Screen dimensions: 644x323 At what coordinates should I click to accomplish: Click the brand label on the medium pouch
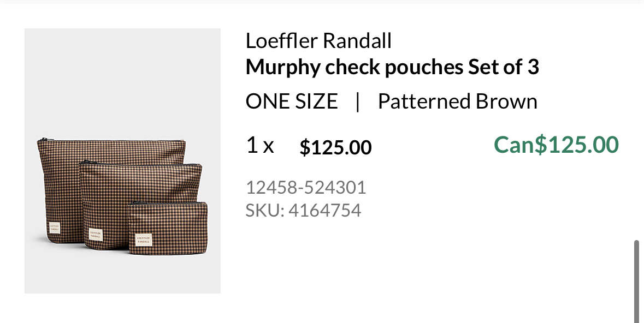coord(96,234)
